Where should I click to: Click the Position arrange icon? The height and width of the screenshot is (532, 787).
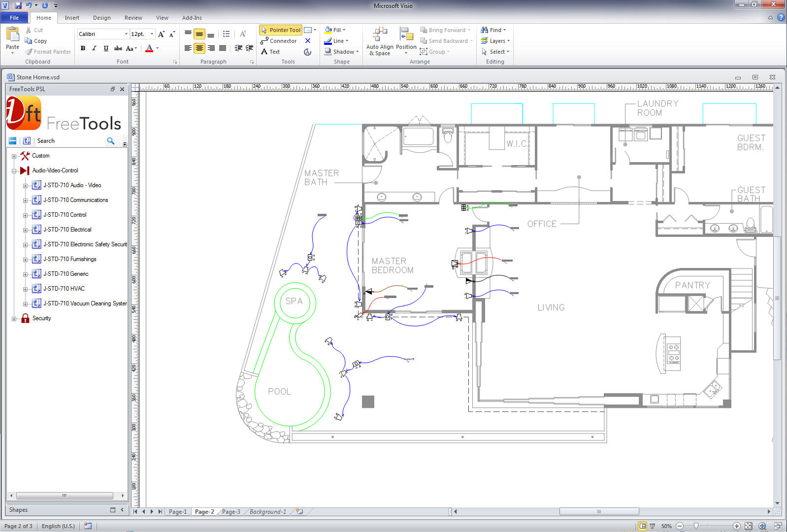406,41
